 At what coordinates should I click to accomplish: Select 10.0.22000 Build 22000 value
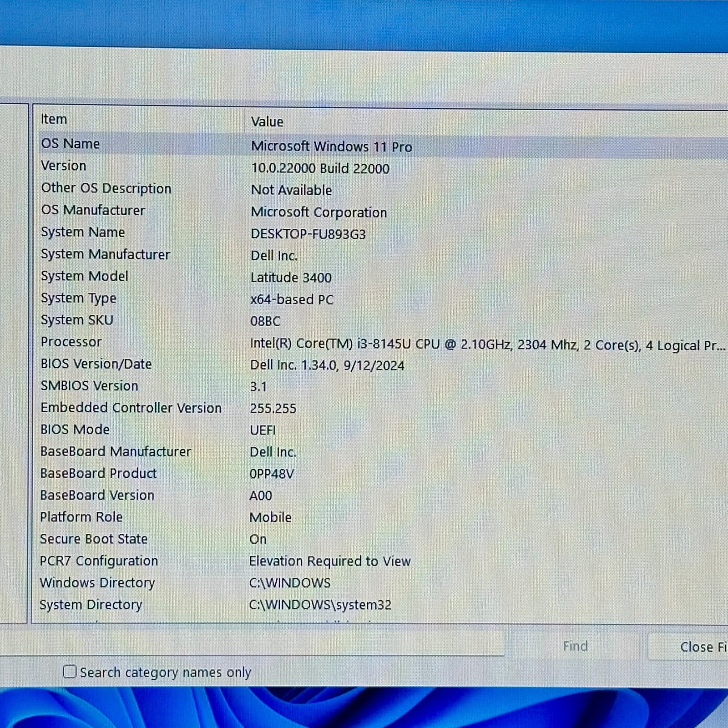(x=320, y=168)
